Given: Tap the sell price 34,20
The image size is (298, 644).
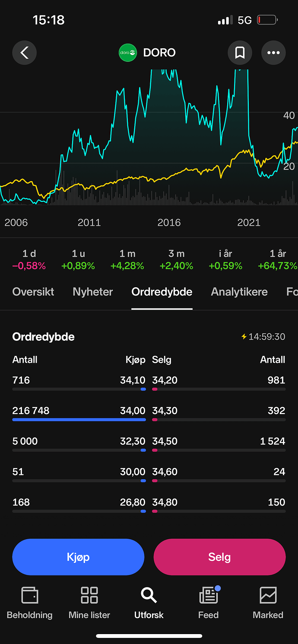Looking at the screenshot, I should click(165, 380).
